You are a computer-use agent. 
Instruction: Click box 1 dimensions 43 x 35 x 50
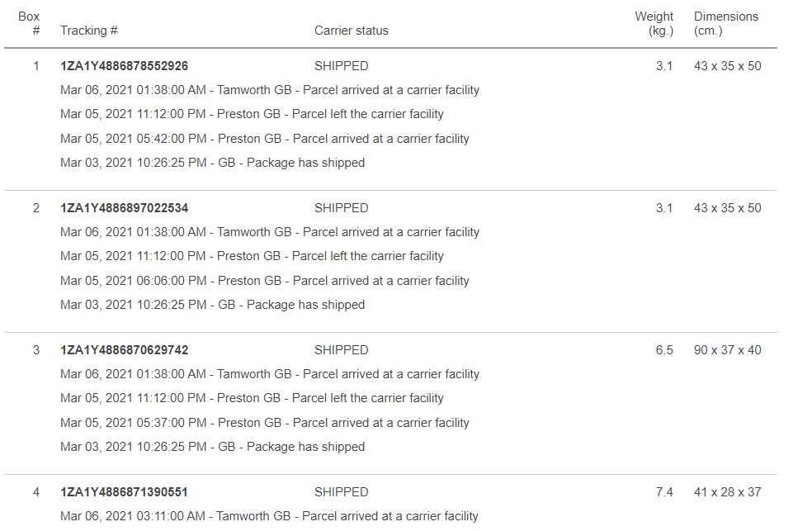[728, 66]
